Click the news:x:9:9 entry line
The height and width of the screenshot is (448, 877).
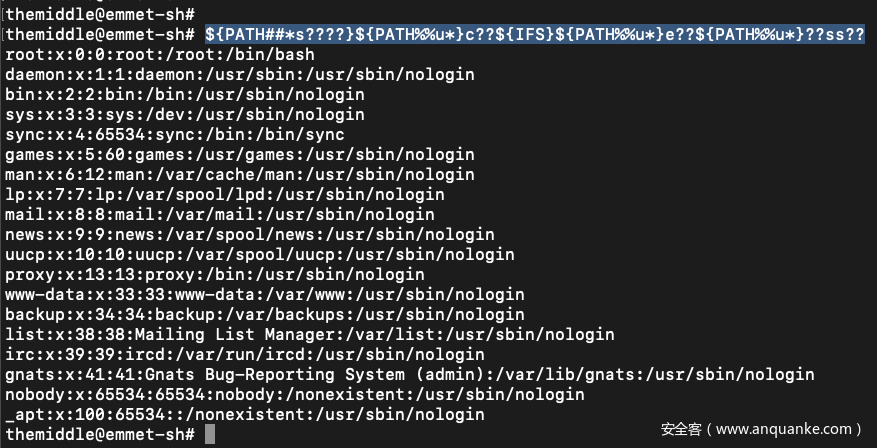(x=249, y=234)
